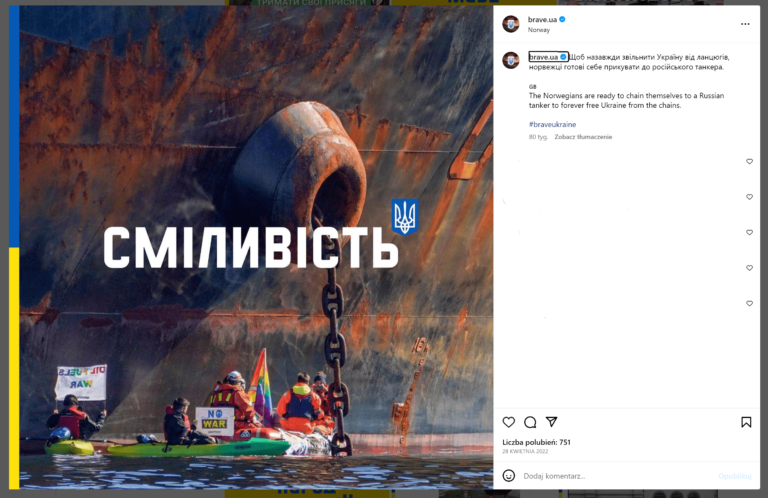This screenshot has height=498, width=768.
Task: Click brave.ua avatar in post header
Action: (511, 24)
